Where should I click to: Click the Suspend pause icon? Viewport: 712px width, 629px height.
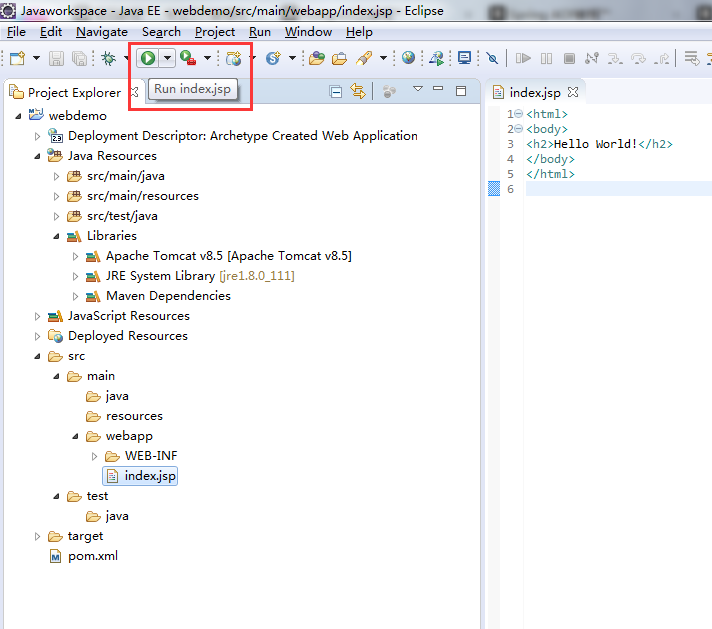pos(546,58)
